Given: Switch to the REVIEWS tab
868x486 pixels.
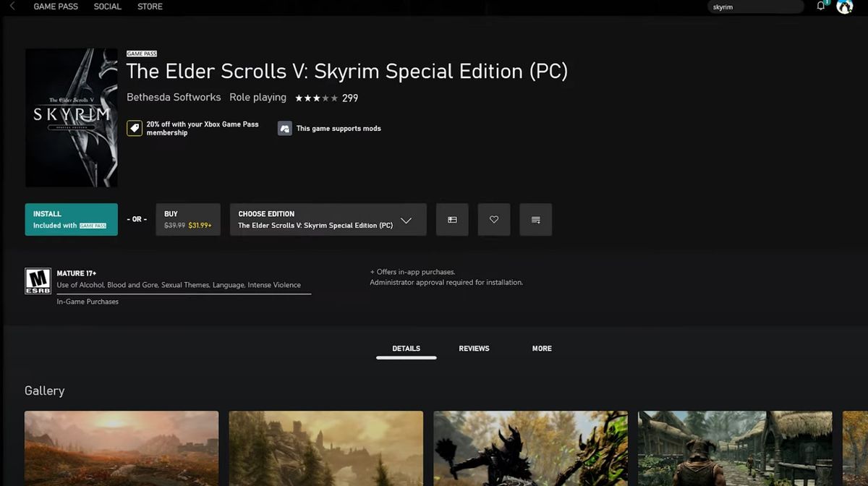Looking at the screenshot, I should tap(474, 348).
